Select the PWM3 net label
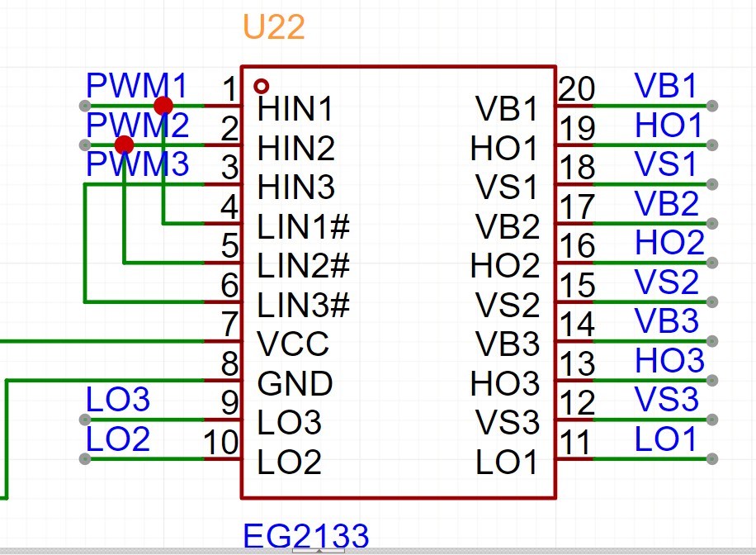Screen dimensions: 756x555 point(138,164)
